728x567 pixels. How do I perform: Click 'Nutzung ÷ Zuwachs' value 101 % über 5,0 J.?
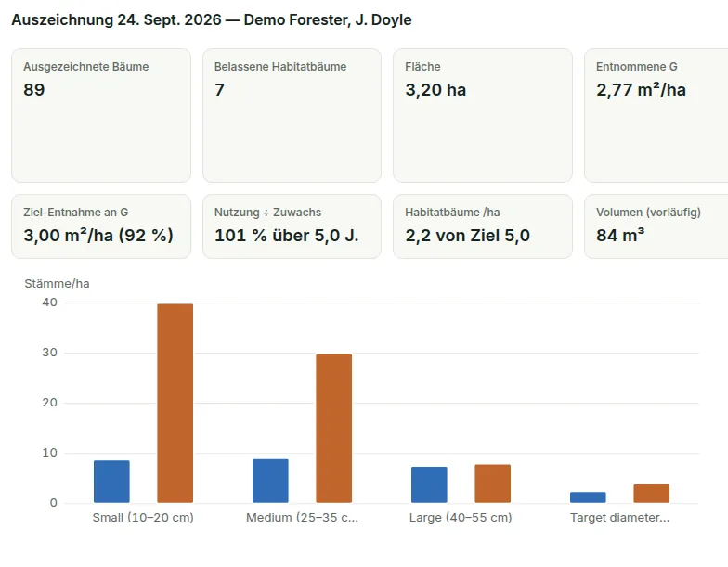click(x=286, y=236)
